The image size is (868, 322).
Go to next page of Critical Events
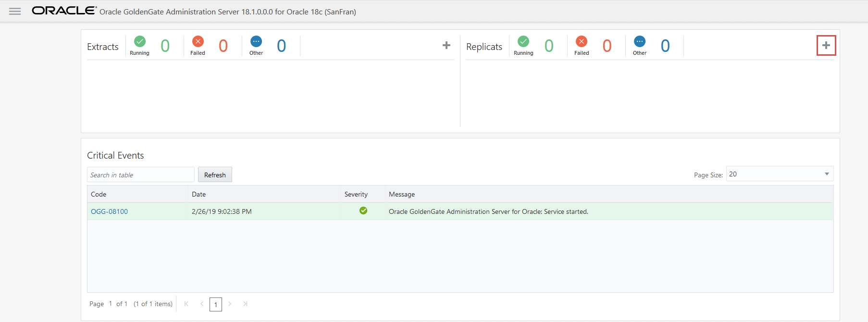pyautogui.click(x=230, y=304)
